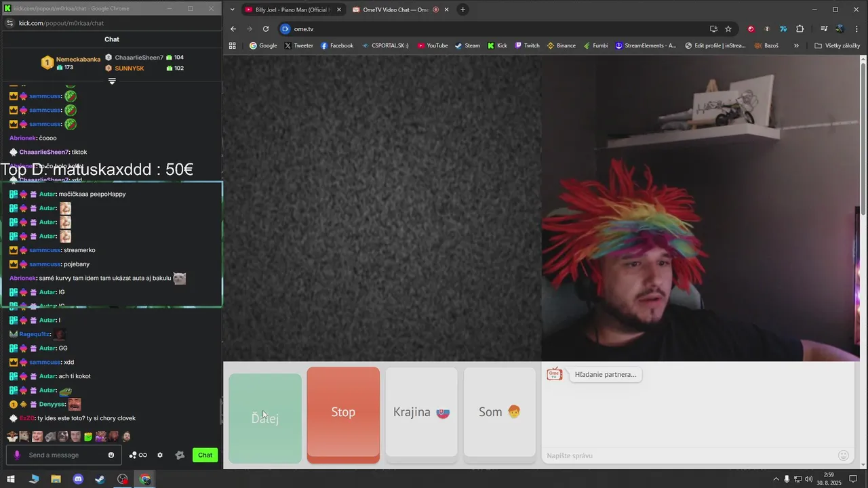This screenshot has width=868, height=488.
Task: Click the install app icon in address bar
Action: click(713, 29)
